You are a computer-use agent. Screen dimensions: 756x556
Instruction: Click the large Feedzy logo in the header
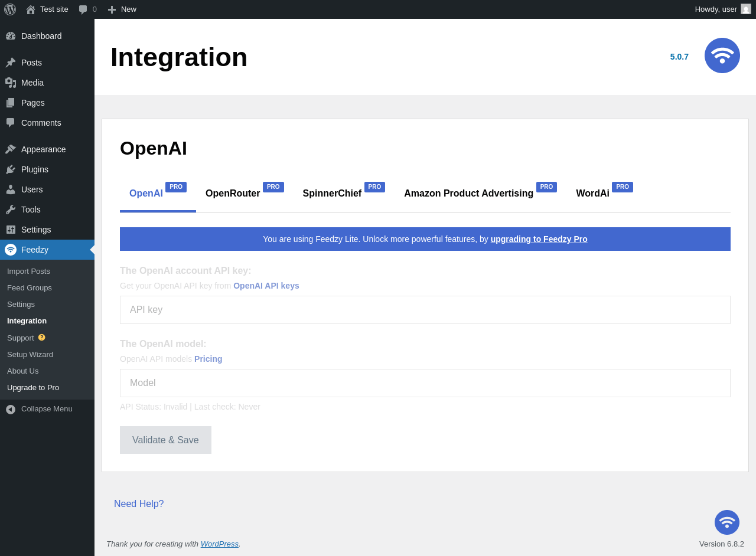pyautogui.click(x=722, y=55)
